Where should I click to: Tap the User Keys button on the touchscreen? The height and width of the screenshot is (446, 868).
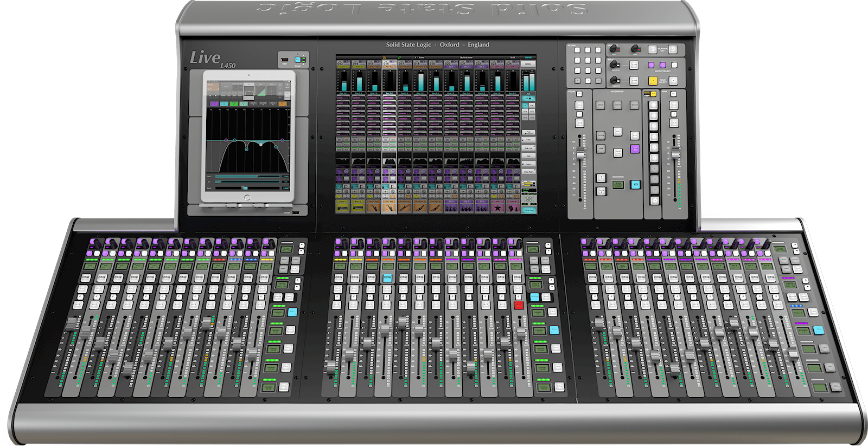(x=528, y=172)
